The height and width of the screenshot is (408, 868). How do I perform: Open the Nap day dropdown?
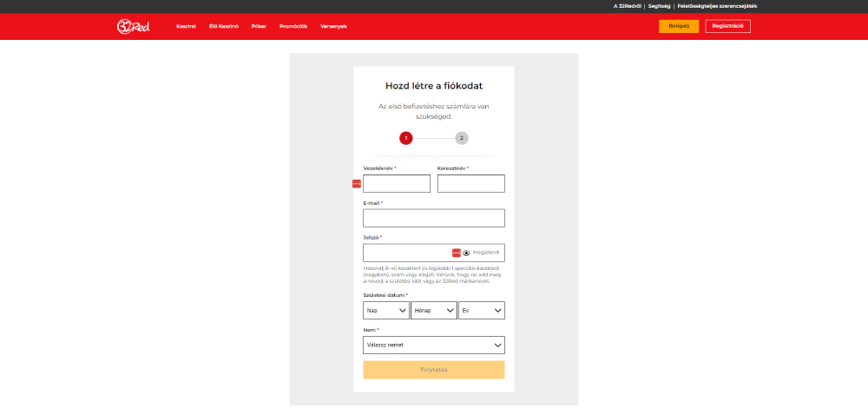[386, 310]
